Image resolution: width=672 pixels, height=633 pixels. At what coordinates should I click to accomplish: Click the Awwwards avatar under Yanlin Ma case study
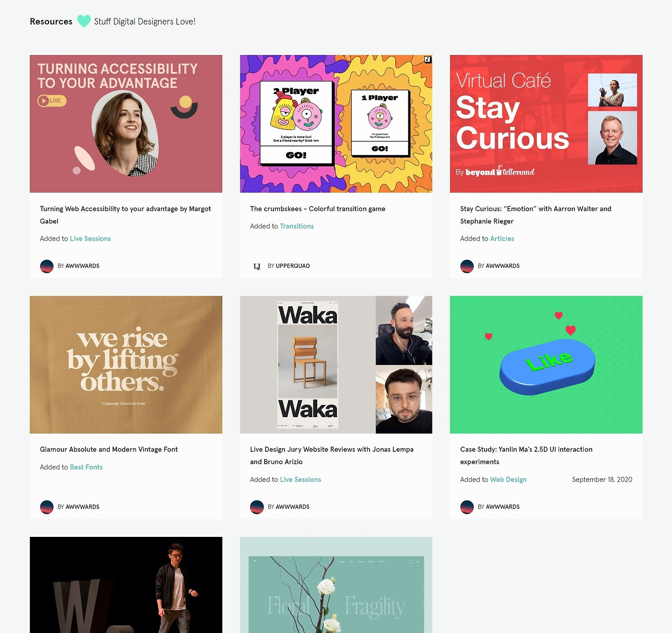coord(467,507)
